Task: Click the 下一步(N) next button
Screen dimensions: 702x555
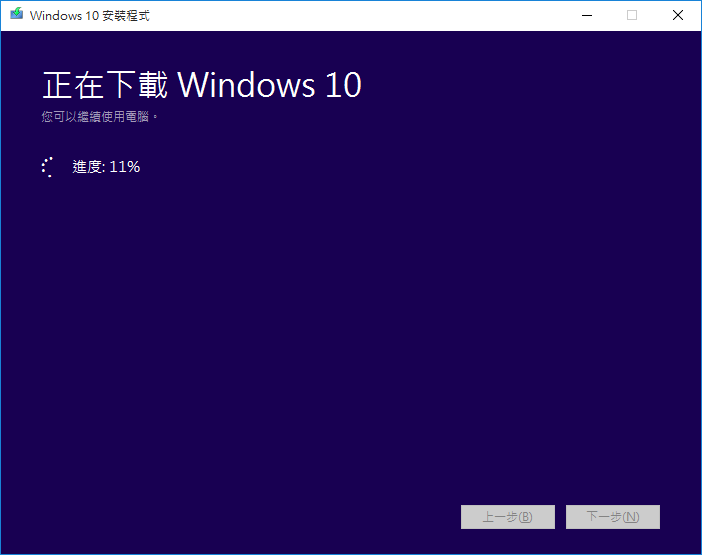Action: 612,517
